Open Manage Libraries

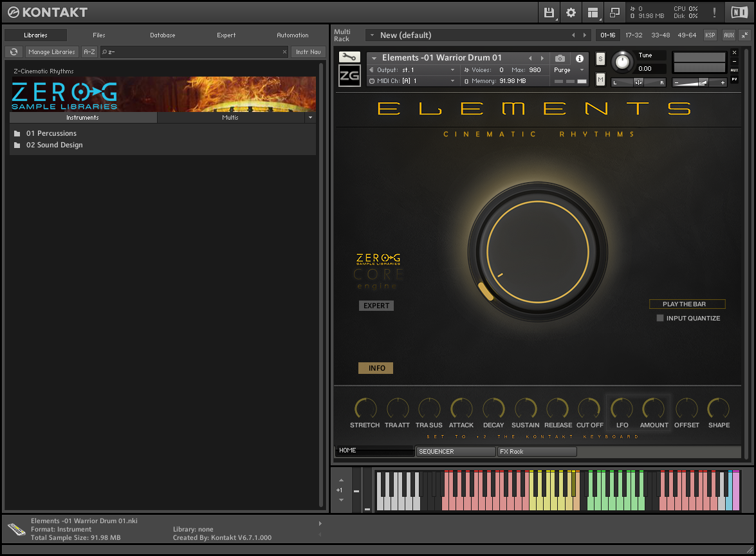coord(51,52)
